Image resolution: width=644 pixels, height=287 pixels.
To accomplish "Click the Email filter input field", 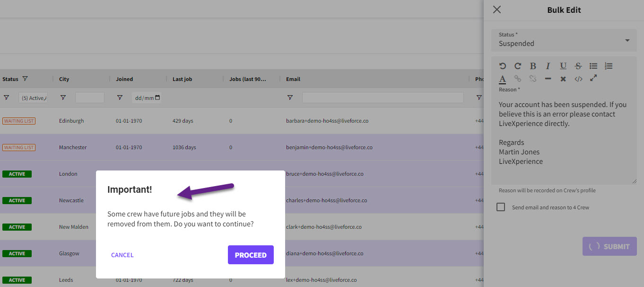I will [383, 98].
